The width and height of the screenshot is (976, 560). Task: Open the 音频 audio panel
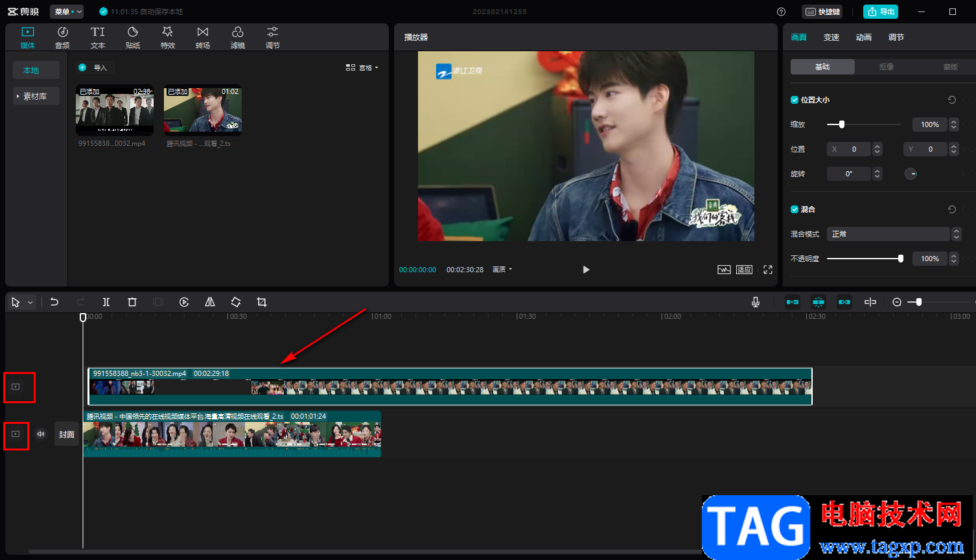pos(62,38)
